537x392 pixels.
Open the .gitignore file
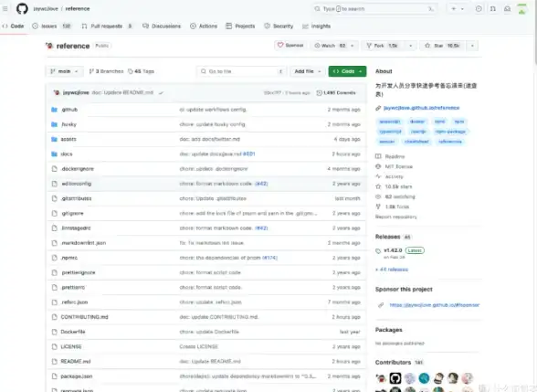[x=72, y=213]
